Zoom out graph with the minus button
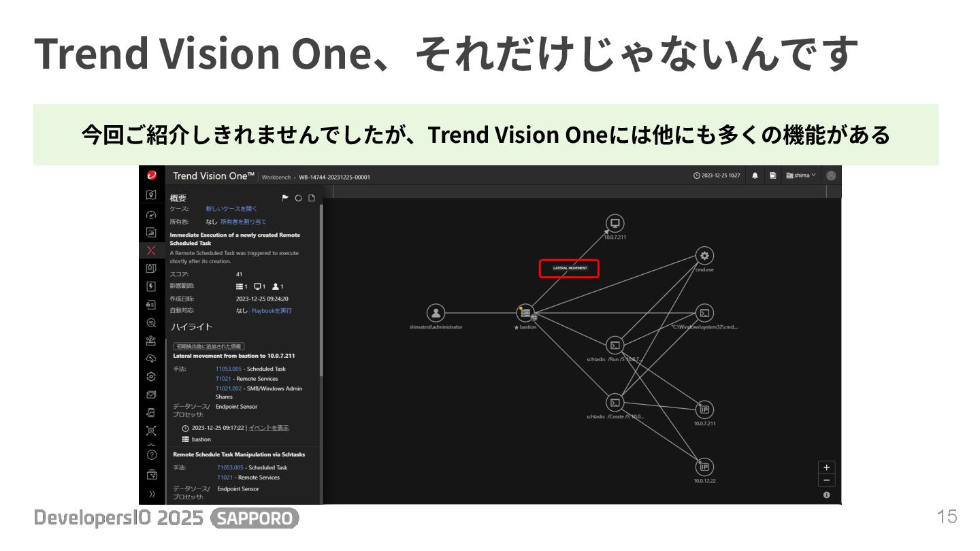 [826, 480]
